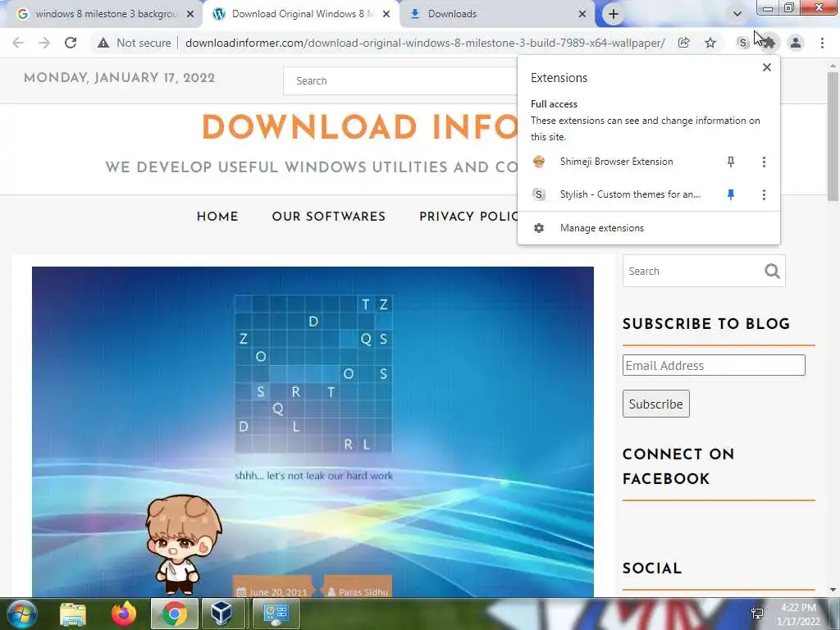Open the Chrome profile avatar
This screenshot has width=840, height=630.
point(796,43)
